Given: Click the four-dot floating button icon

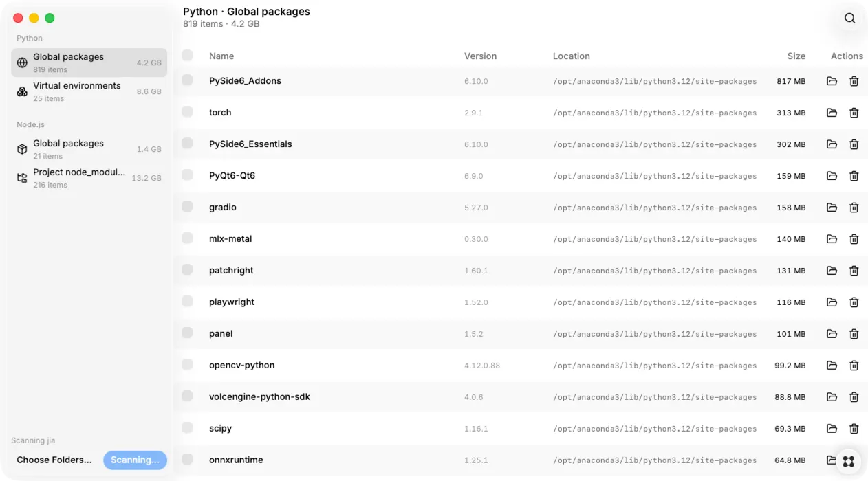Looking at the screenshot, I should click(849, 461).
